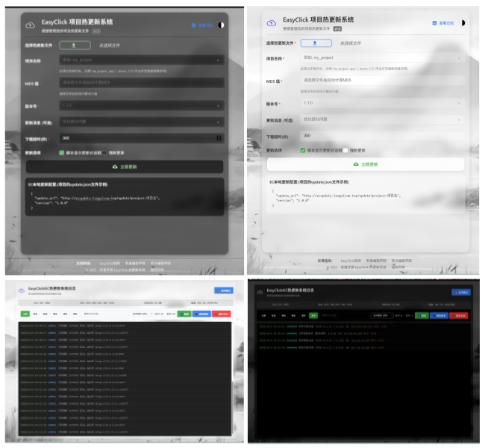Click the cloud logo in dark form header

30,24
